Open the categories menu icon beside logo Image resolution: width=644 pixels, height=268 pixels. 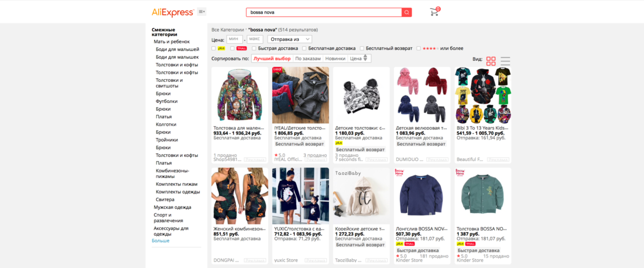coord(201,12)
